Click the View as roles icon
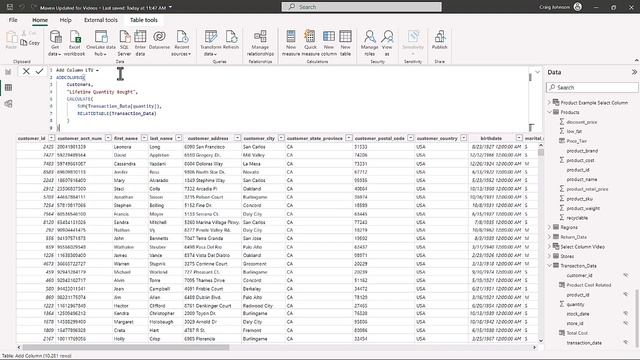 pos(387,42)
